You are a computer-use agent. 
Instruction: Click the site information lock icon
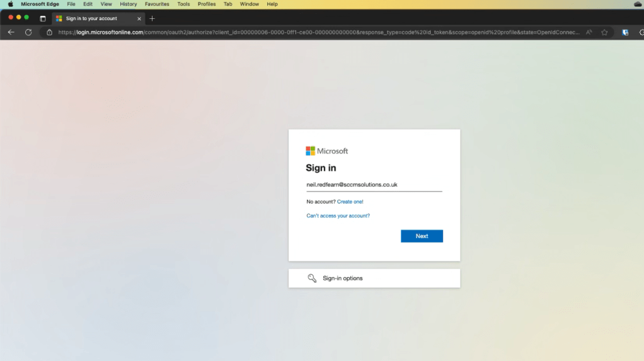click(x=49, y=32)
